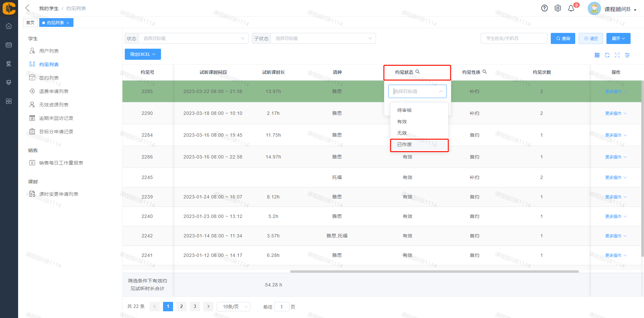
Task: Expand the 导出EXCEL dropdown button
Action: pyautogui.click(x=143, y=54)
